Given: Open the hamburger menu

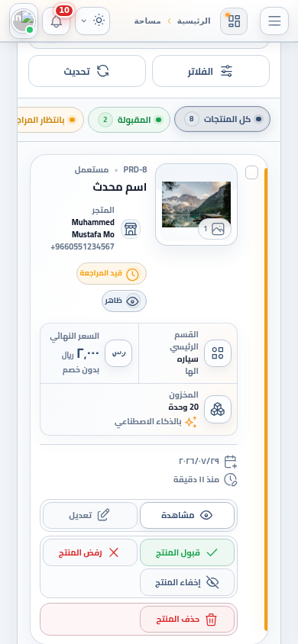Looking at the screenshot, I should (274, 21).
